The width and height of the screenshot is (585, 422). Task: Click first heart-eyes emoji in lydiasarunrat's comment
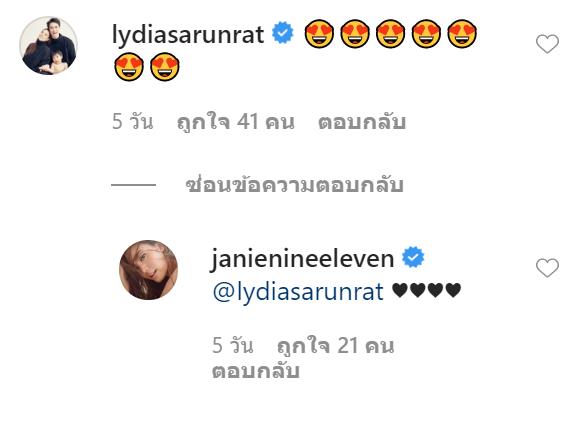point(319,34)
